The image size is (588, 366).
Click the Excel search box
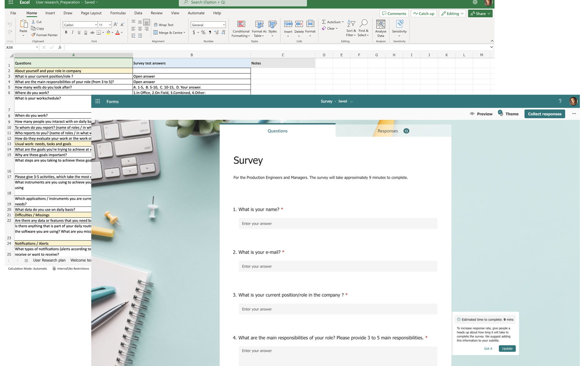243,3
